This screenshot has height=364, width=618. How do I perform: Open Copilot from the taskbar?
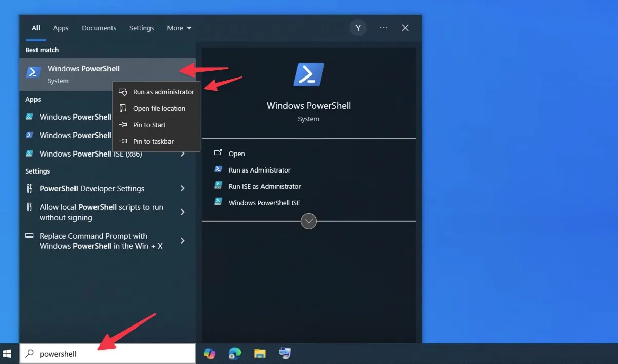(x=210, y=354)
